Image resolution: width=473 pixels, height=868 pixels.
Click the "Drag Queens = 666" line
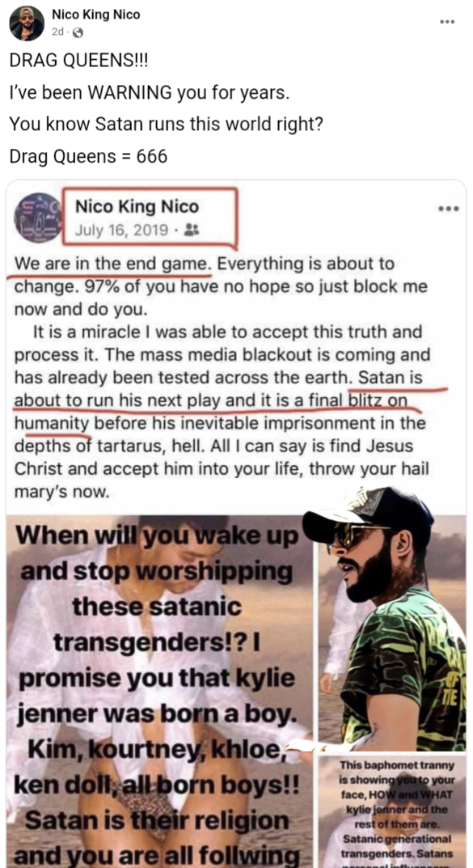click(88, 157)
